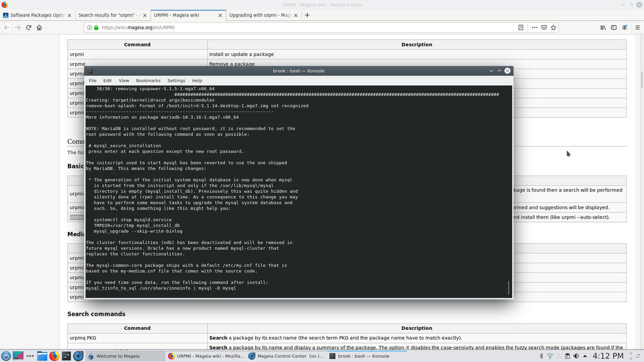Viewport: 644px width, 362px height.
Task: Bookmark this page with star icon
Action: tap(554, 27)
